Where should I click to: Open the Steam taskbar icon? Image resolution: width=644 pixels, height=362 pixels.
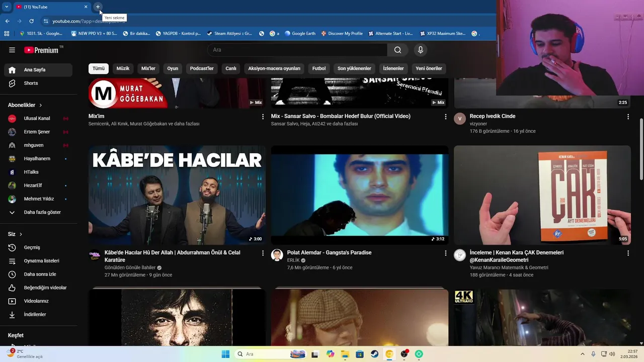point(375,354)
